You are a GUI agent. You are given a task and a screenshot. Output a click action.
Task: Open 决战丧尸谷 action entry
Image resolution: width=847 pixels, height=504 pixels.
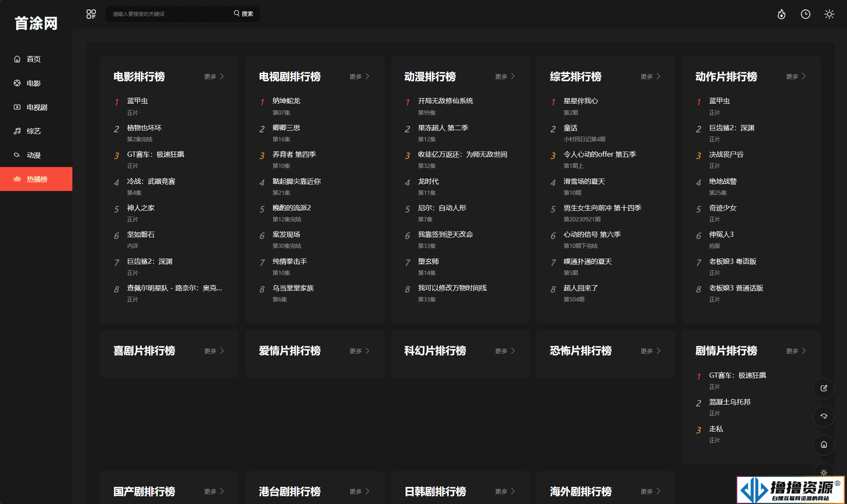(x=726, y=155)
